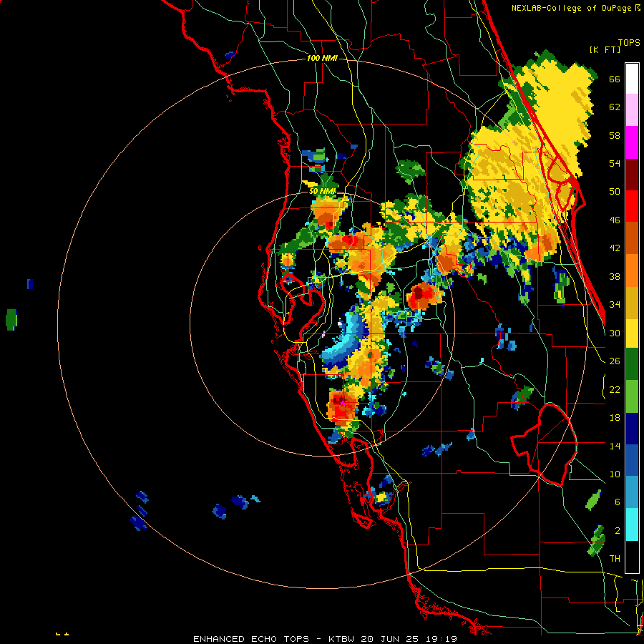Click the light green legend swatch
The height and width of the screenshot is (644, 644).
[x=632, y=397]
